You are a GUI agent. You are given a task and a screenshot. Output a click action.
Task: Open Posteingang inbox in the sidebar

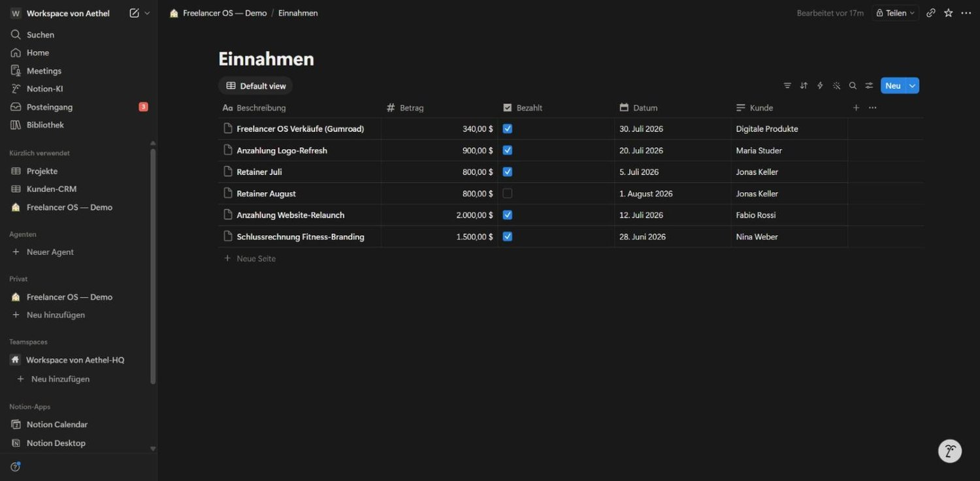point(78,107)
